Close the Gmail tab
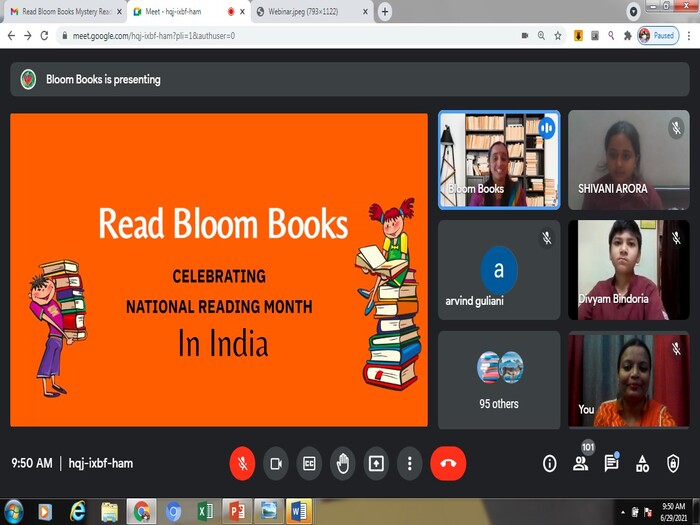The image size is (700, 525). [x=119, y=12]
